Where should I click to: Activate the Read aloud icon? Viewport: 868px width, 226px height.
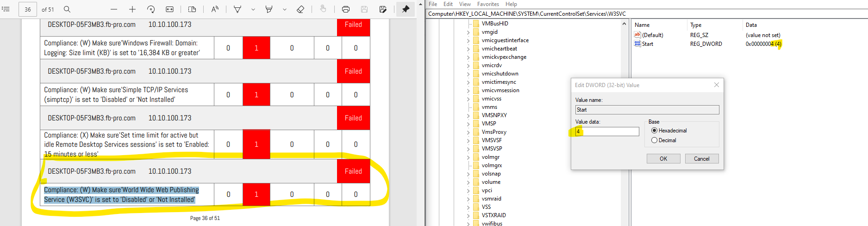215,9
